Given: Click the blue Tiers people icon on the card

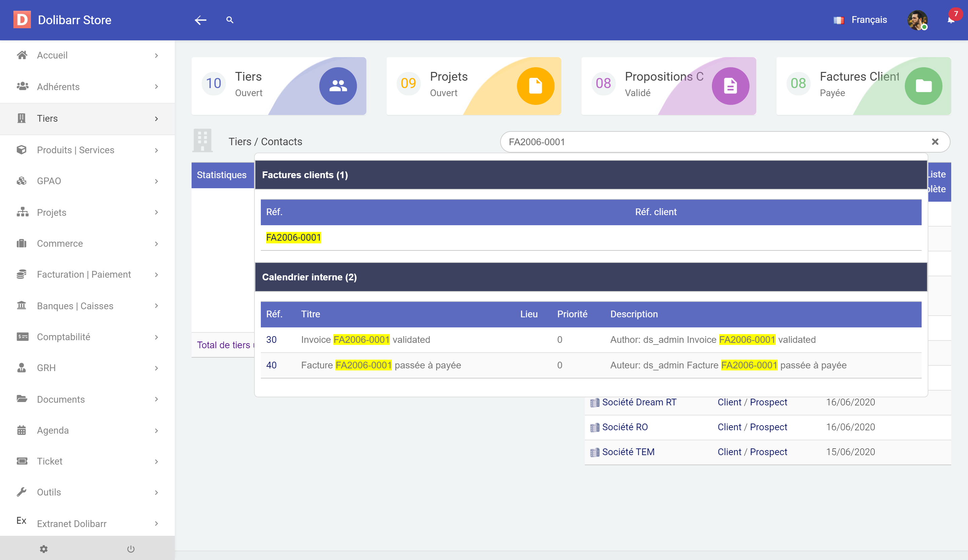Looking at the screenshot, I should 338,86.
